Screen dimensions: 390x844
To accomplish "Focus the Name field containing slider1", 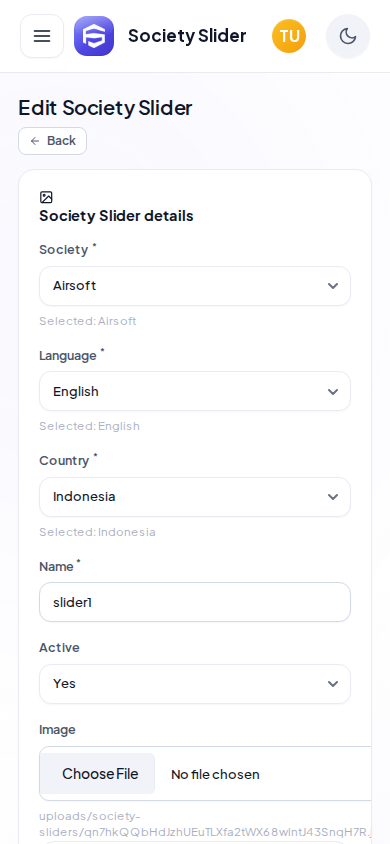I will click(x=195, y=602).
